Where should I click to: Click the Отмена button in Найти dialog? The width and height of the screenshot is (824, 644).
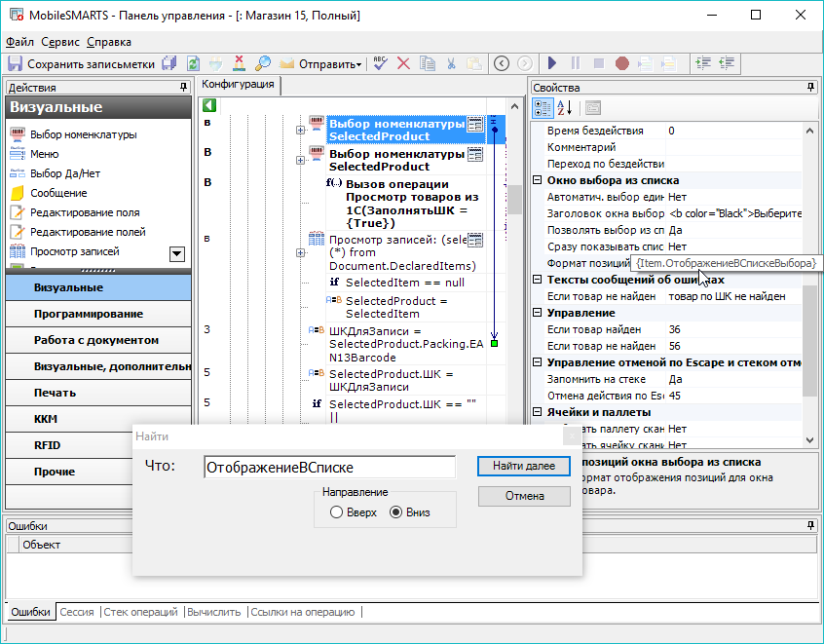[524, 496]
